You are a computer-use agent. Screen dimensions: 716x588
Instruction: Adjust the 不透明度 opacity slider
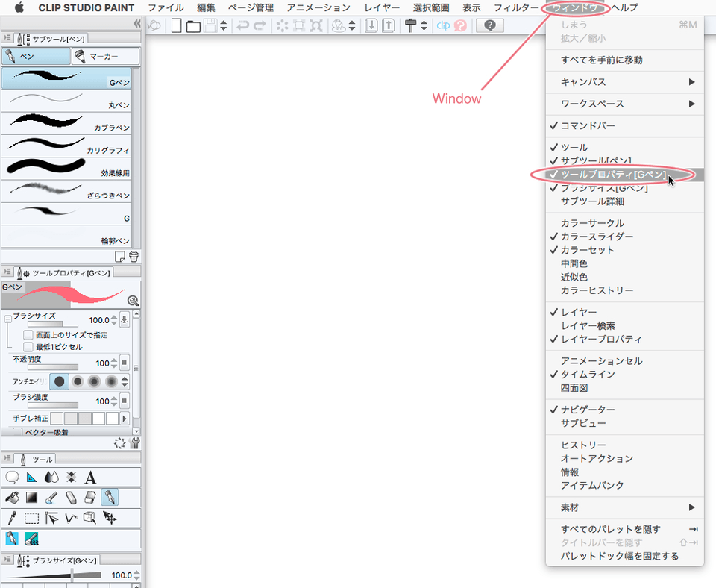(45, 367)
